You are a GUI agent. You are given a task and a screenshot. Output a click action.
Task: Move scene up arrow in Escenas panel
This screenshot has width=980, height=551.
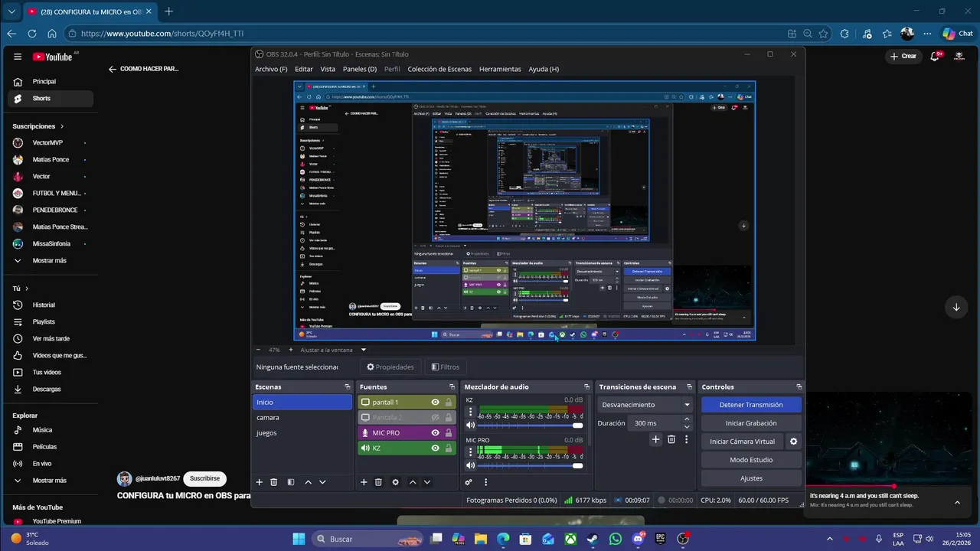(308, 482)
